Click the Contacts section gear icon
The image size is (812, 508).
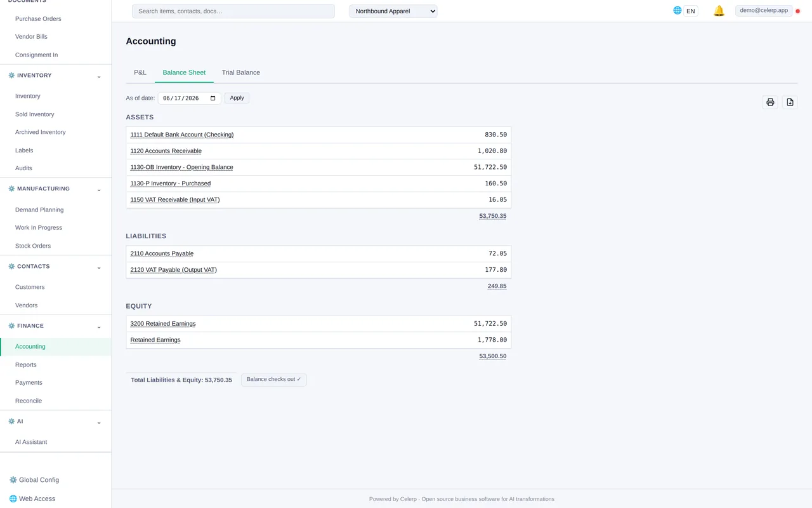(x=11, y=267)
